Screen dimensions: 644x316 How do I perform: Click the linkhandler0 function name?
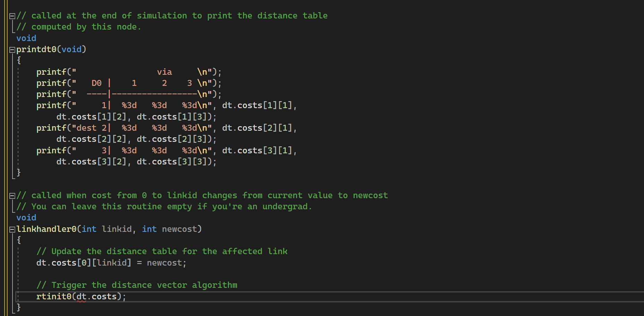[47, 229]
